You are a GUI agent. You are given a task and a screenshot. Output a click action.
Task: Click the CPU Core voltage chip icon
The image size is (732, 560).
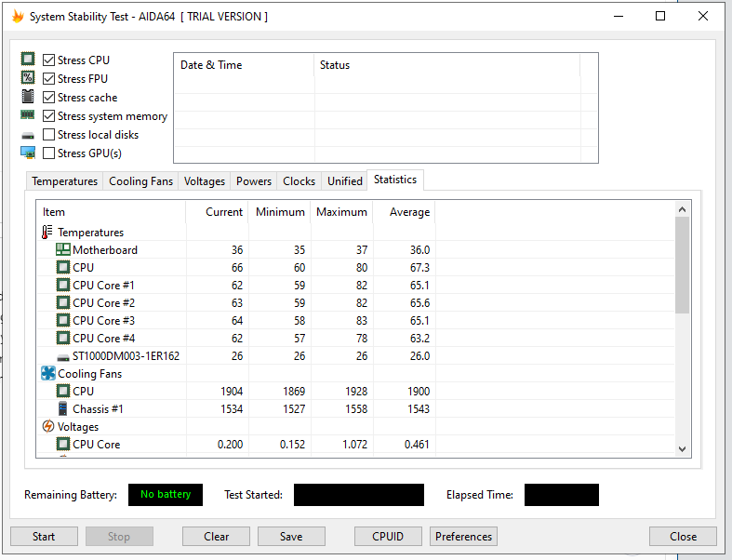63,444
